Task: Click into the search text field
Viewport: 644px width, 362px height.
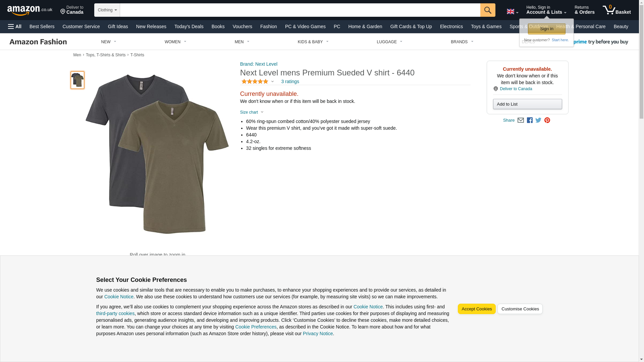Action: (x=300, y=10)
